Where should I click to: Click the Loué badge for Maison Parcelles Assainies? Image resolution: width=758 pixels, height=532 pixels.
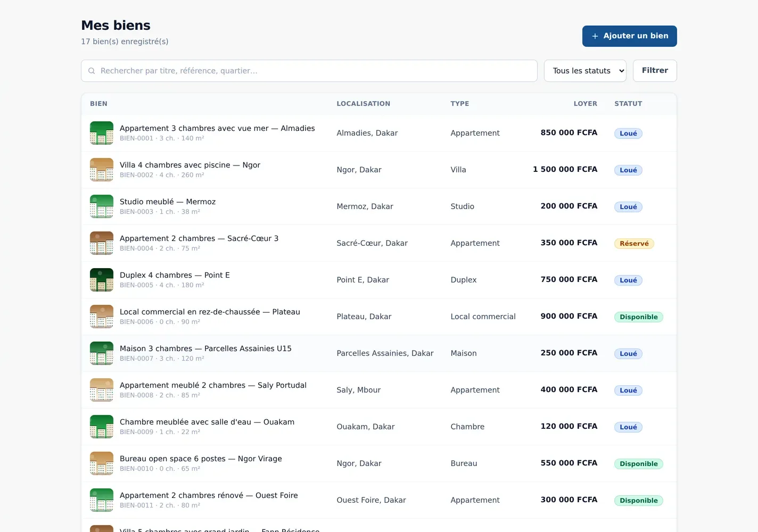tap(628, 354)
